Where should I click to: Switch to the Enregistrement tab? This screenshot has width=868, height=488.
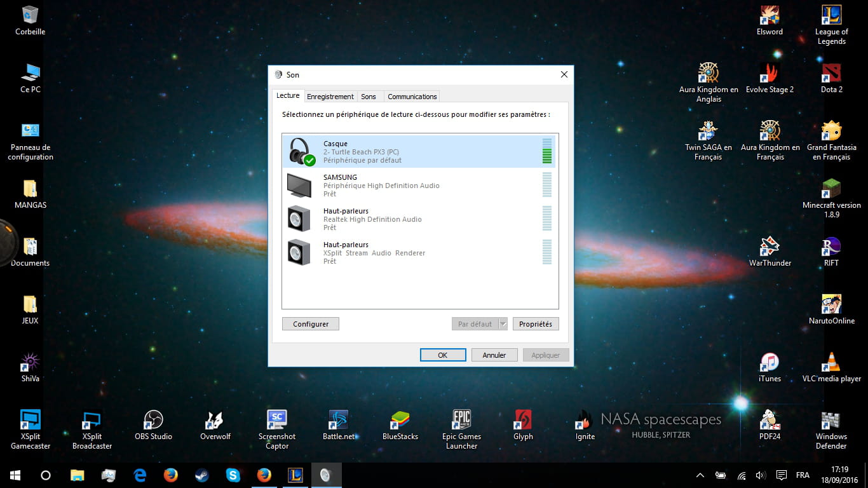[330, 97]
